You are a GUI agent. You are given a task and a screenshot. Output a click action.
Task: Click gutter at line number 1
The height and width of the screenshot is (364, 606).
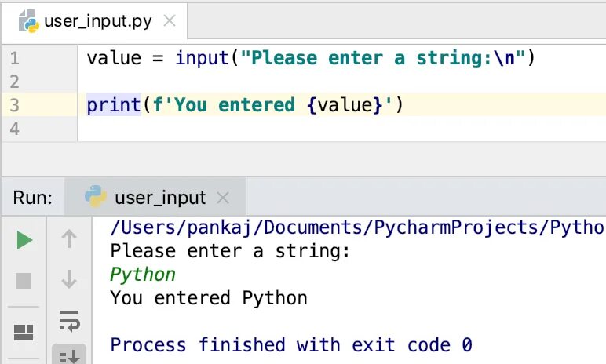pyautogui.click(x=16, y=58)
